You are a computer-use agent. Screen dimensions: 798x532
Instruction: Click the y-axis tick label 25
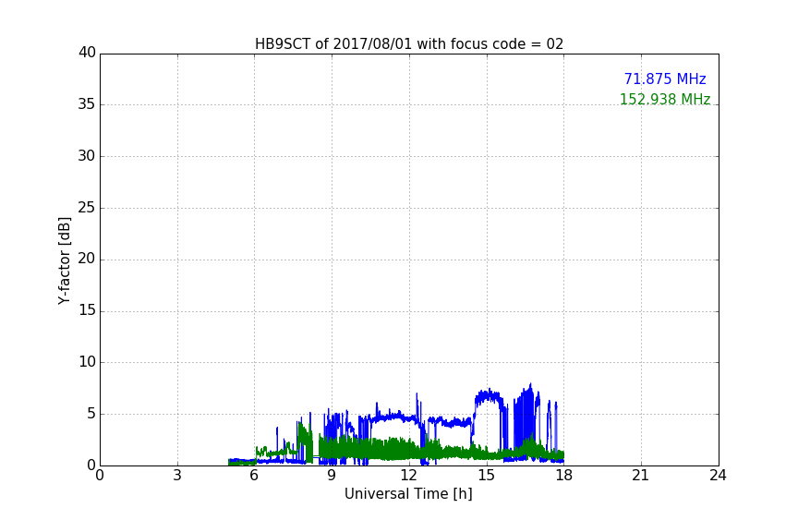pos(87,208)
